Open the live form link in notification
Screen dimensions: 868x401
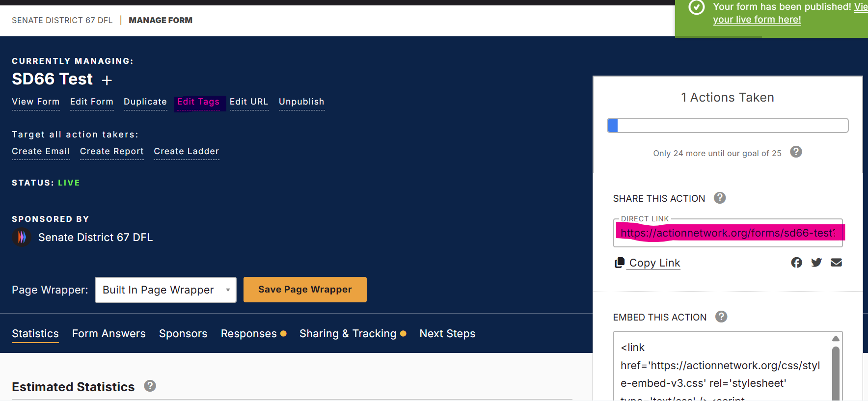pos(757,20)
